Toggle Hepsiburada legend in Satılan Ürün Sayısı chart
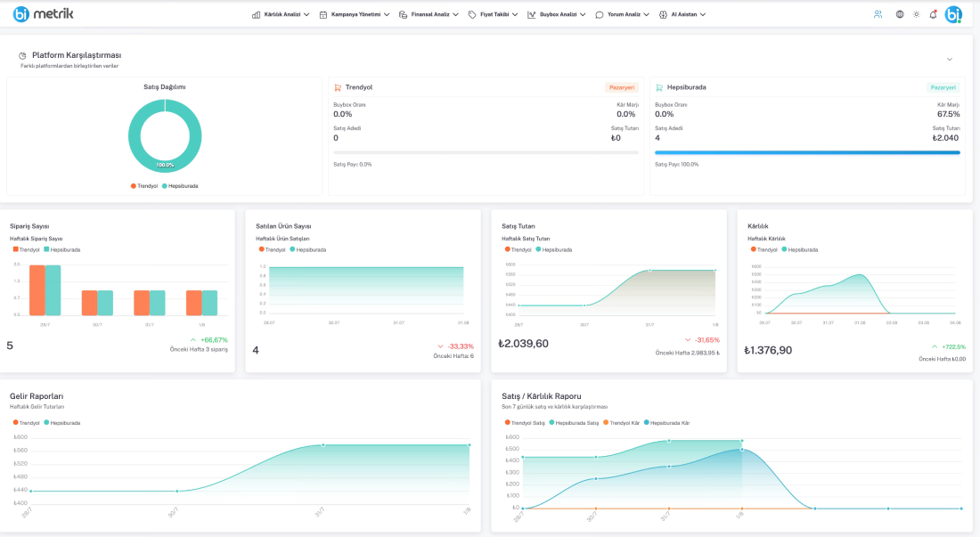980x537 pixels. pyautogui.click(x=308, y=249)
